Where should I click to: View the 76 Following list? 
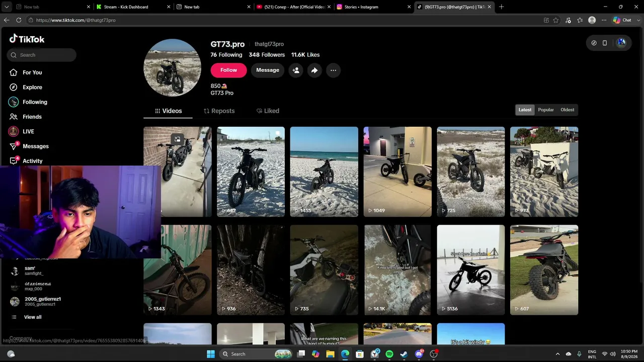tap(226, 55)
